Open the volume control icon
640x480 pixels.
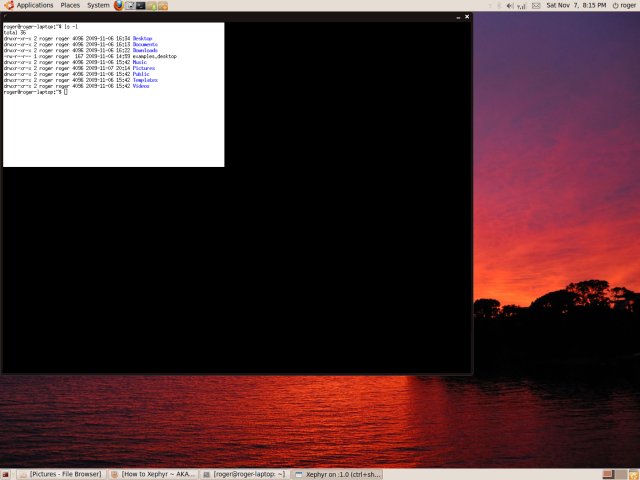point(510,6)
